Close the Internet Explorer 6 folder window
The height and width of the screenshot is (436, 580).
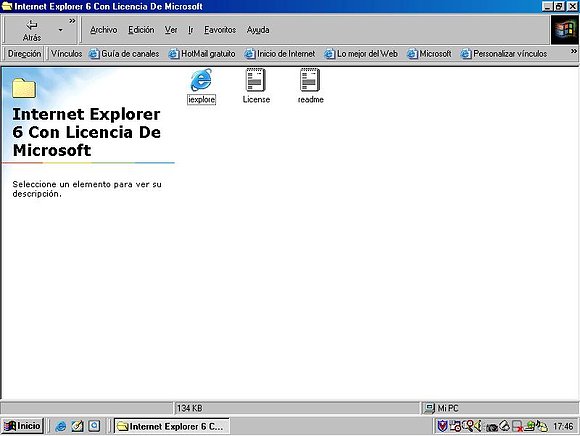572,6
